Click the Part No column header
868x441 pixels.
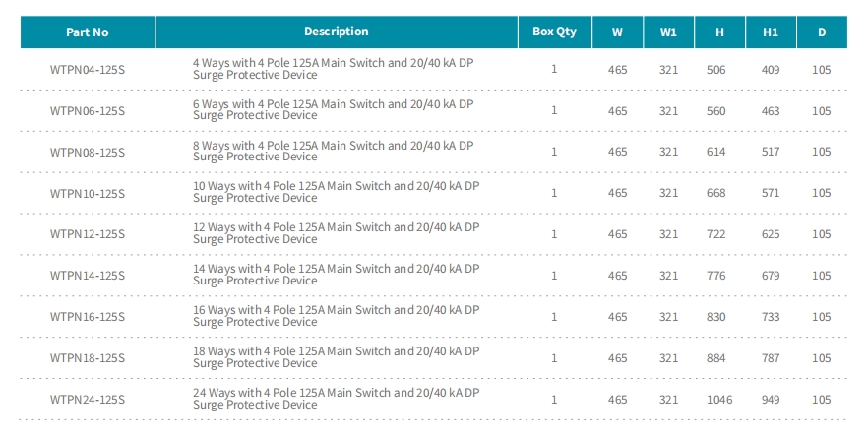[x=88, y=32]
